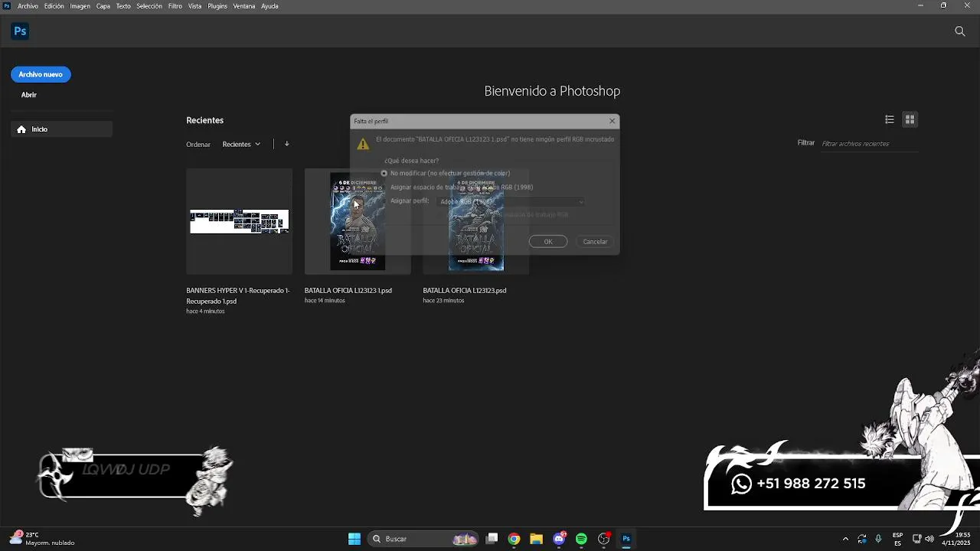The image size is (980, 551).
Task: Launch Google Chrome from the taskbar
Action: (x=514, y=539)
